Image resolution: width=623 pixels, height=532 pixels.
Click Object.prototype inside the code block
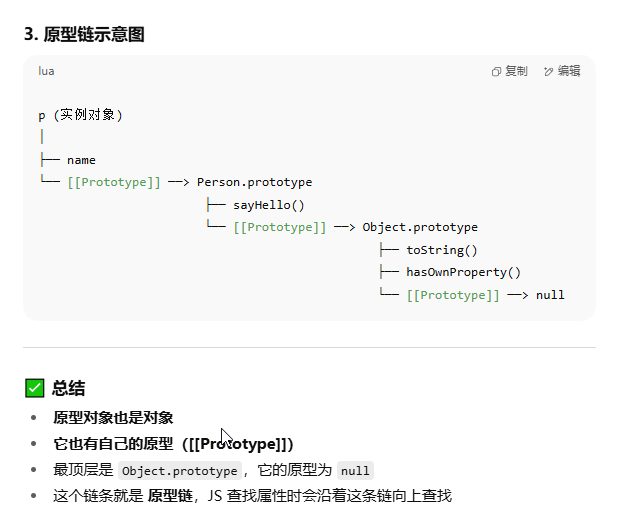[420, 227]
